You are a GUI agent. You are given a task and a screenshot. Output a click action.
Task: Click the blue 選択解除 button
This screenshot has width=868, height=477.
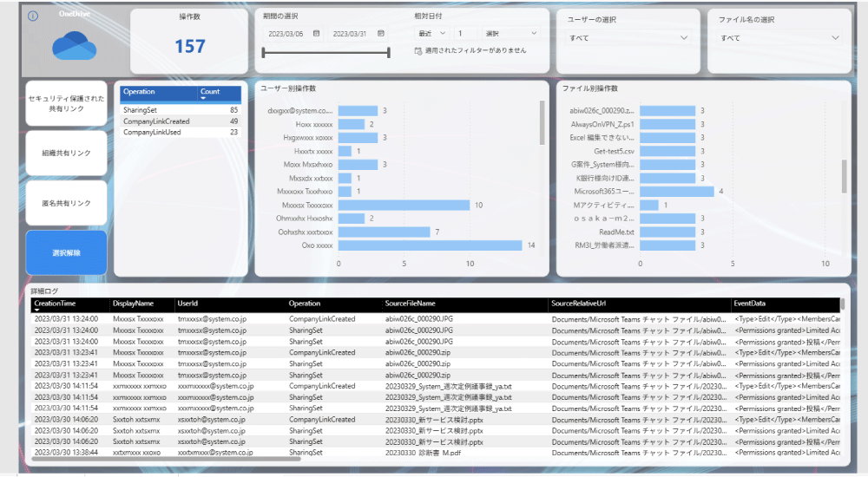67,253
